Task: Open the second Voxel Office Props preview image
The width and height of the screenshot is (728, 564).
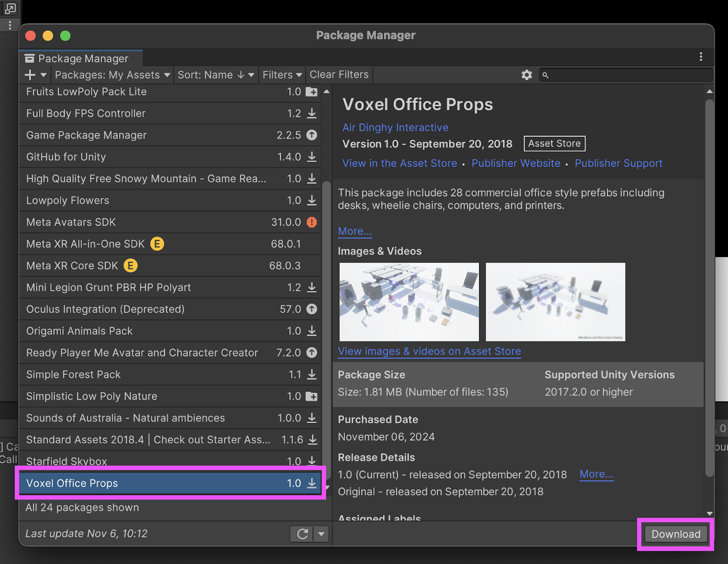Action: [x=555, y=302]
